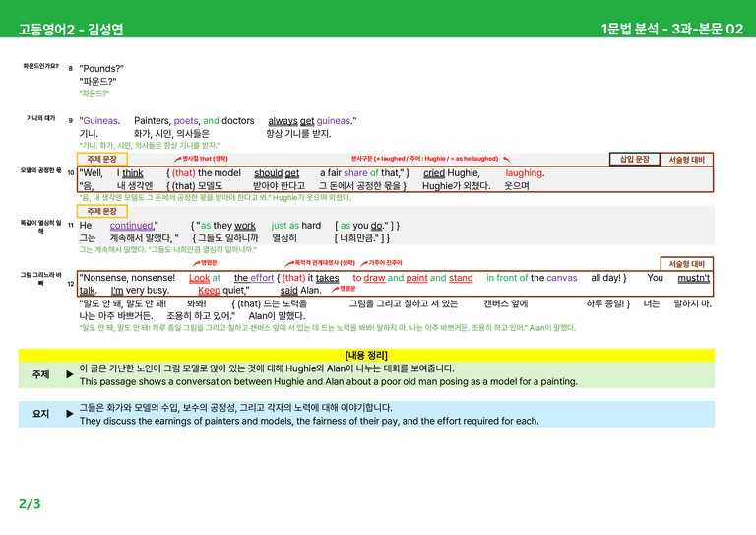Click the annotation 명사절 that (생략)
The height and width of the screenshot is (535, 756).
click(205, 159)
